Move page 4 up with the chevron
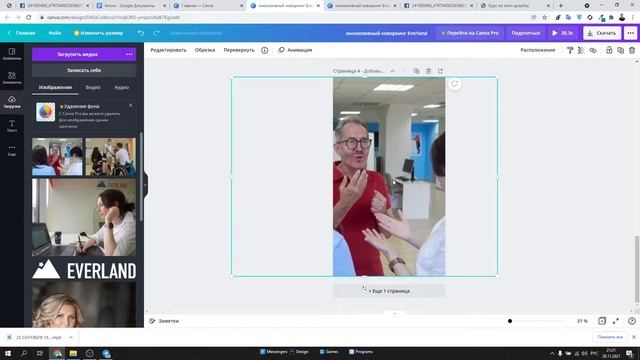This screenshot has height=360, width=640. 393,71
